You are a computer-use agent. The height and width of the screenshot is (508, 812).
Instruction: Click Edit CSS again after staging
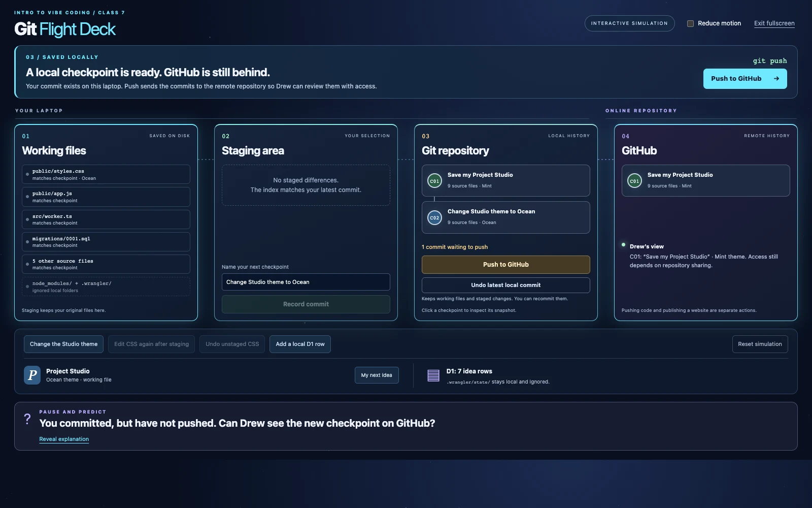coord(151,344)
